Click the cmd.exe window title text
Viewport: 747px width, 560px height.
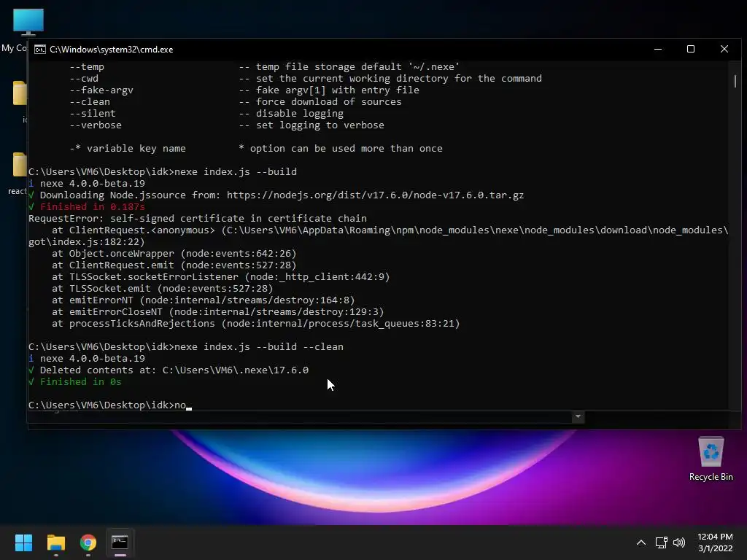112,50
